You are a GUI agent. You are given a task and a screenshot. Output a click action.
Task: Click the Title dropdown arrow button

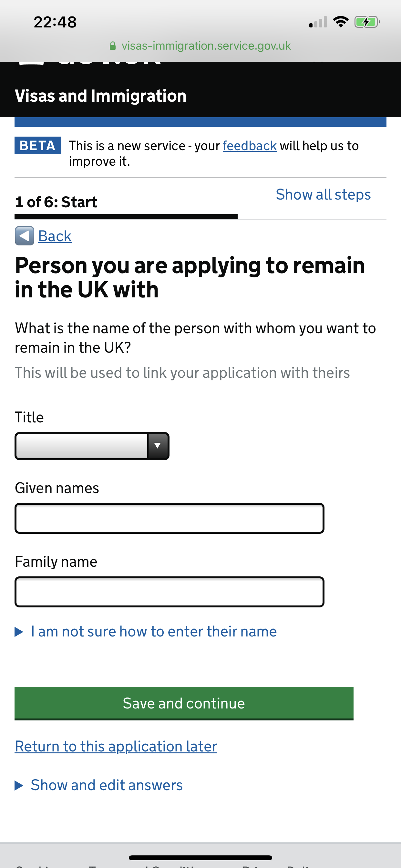(x=157, y=446)
